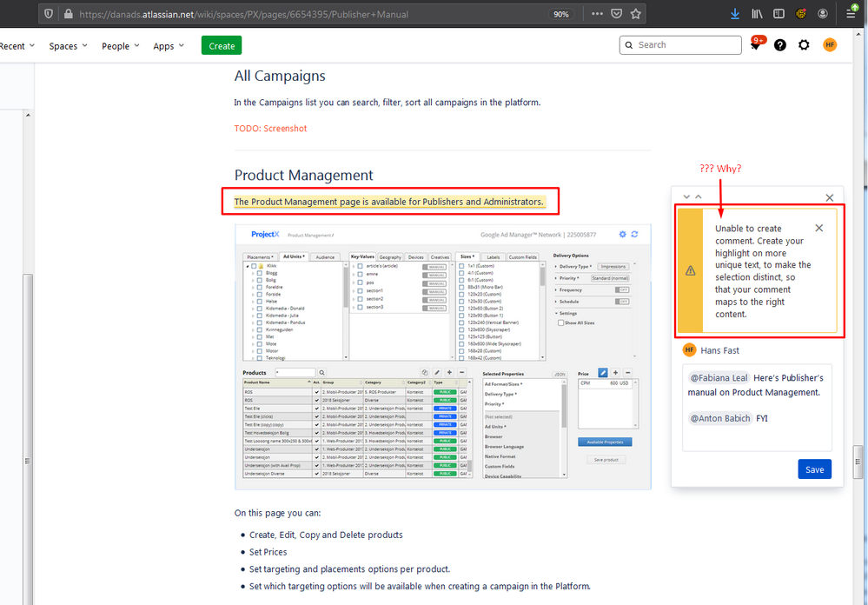Go to previous comment with up chevron

[x=699, y=196]
